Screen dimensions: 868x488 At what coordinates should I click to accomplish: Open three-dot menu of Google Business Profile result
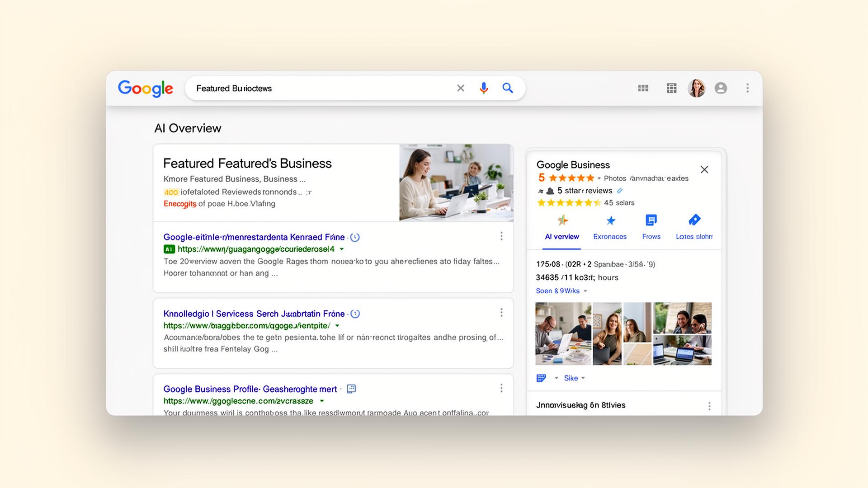coord(501,388)
